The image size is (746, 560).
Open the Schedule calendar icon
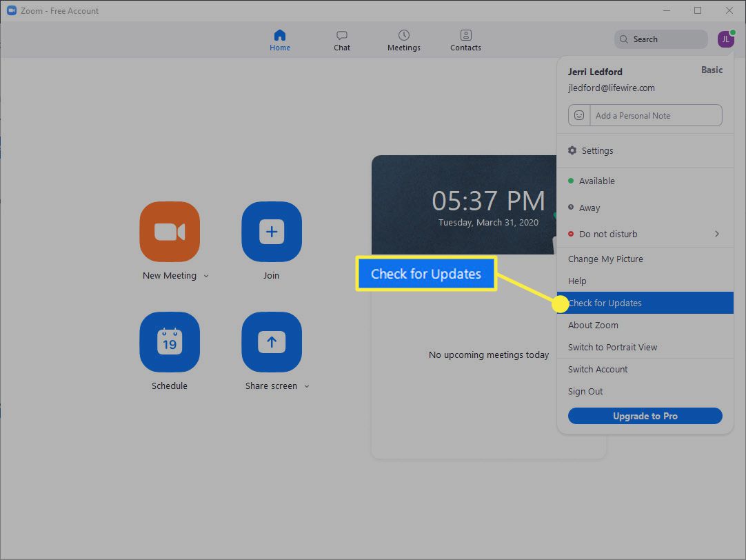[170, 342]
